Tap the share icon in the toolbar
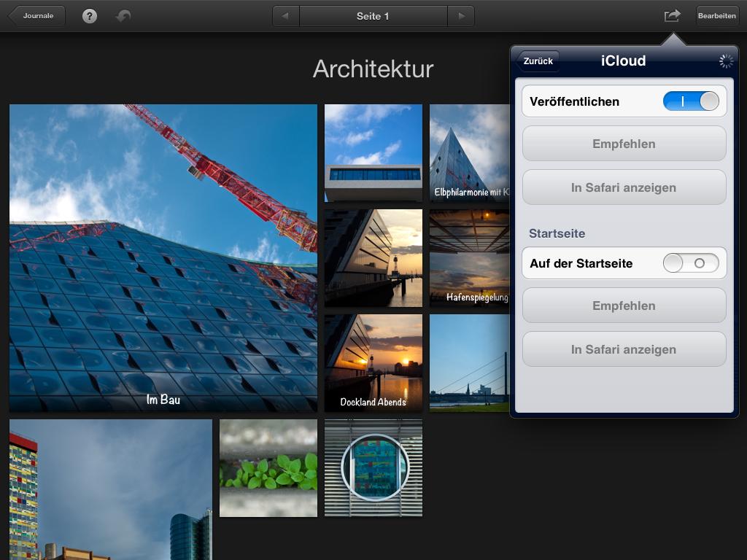The width and height of the screenshot is (747, 560). [672, 16]
